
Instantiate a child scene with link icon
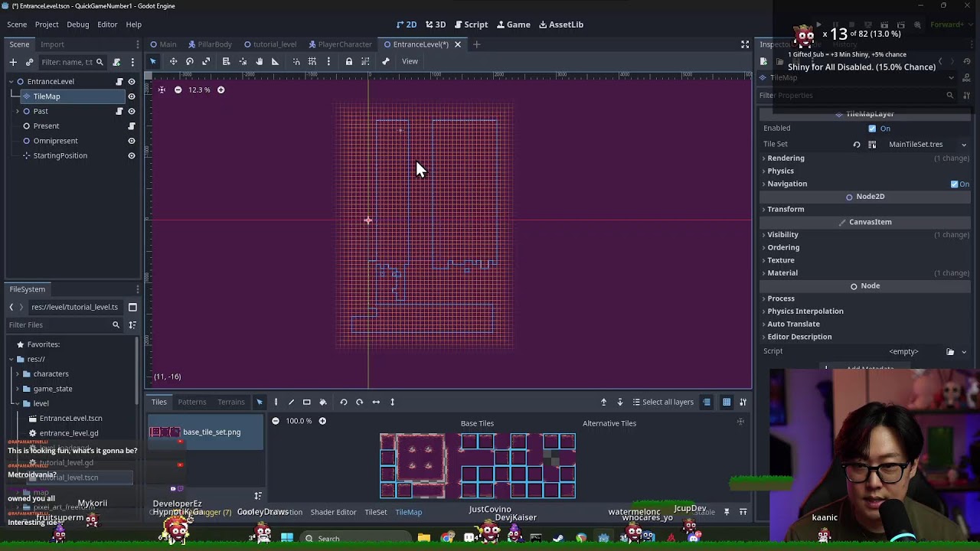(30, 62)
